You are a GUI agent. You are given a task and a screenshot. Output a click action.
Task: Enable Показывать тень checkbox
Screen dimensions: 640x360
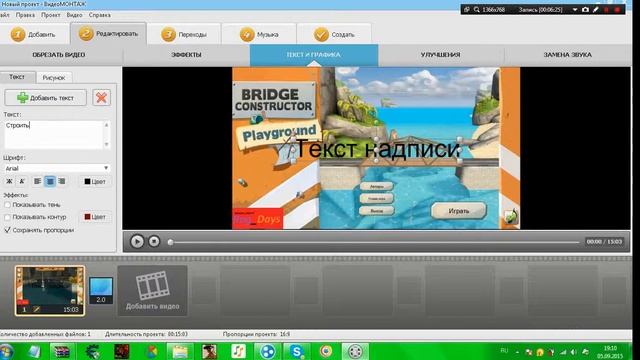7,205
